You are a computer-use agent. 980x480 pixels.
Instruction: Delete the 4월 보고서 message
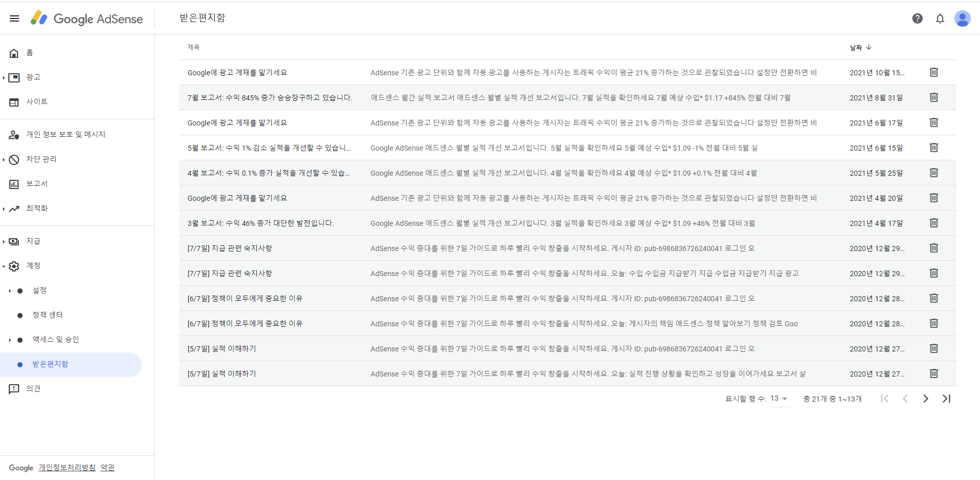pos(934,173)
